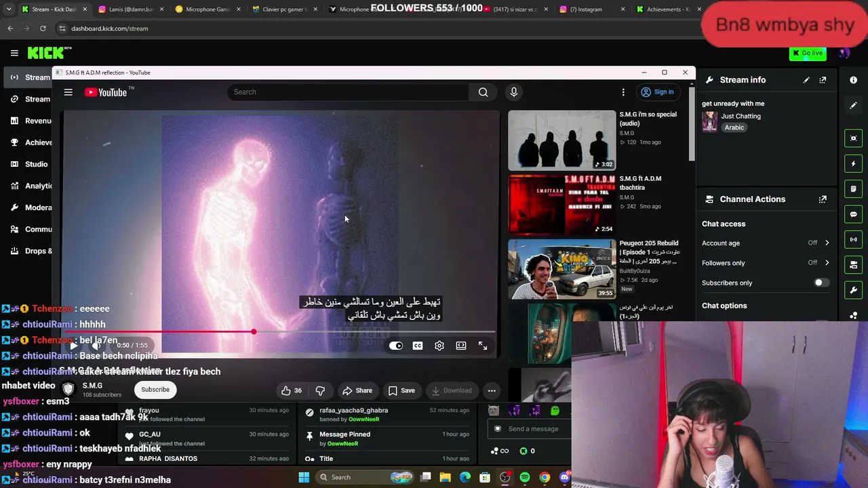868x488 pixels.
Task: Open the Studio item in Kick sidebar
Action: [29, 164]
